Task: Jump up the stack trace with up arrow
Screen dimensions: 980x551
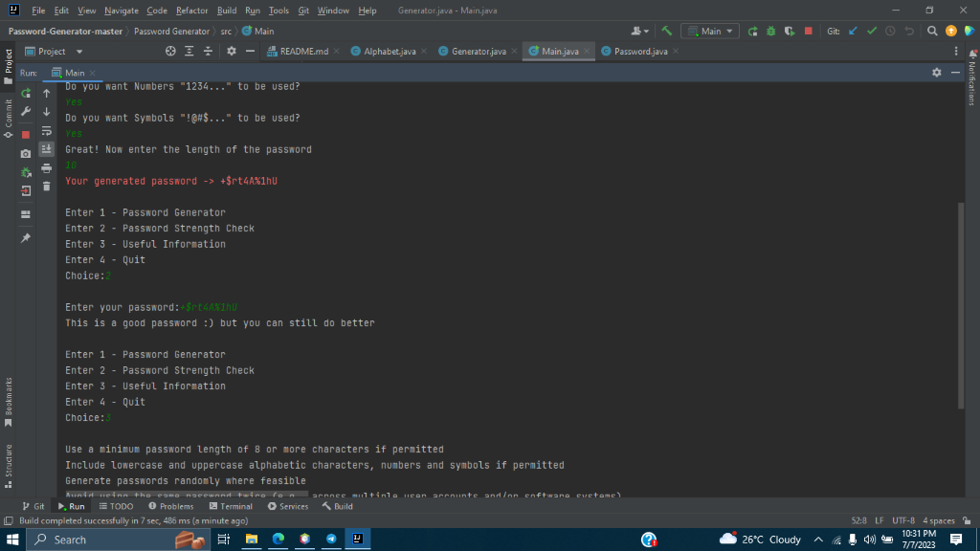Action: point(46,93)
